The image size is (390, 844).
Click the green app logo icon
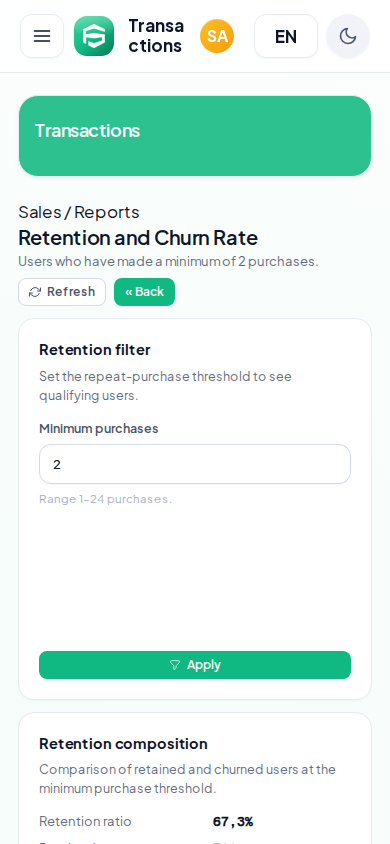[94, 36]
